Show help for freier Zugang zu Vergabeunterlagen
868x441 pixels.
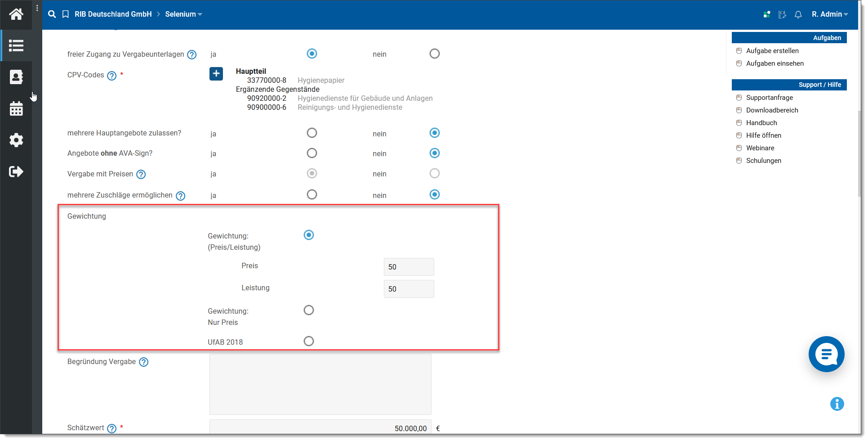[x=192, y=55]
